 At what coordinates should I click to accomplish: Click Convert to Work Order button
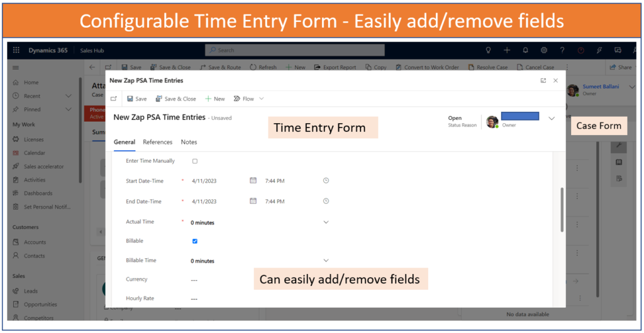427,67
